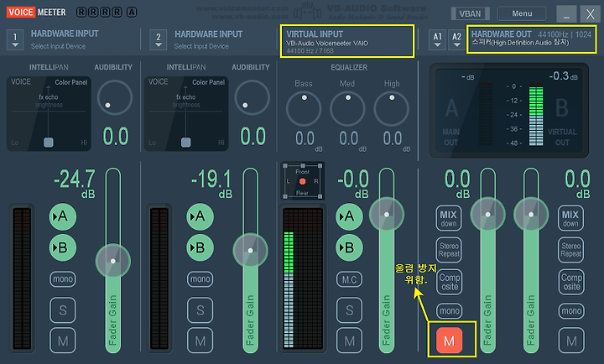Viewport: 604px width, 364px height.
Task: Mute Hardware Input 1 strip
Action: point(63,341)
